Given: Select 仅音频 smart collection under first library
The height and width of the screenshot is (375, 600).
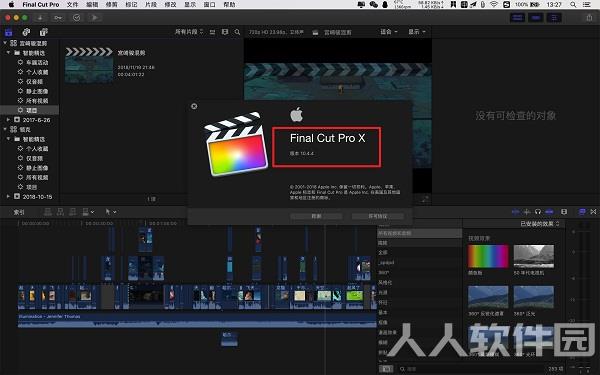Looking at the screenshot, I should pos(33,82).
